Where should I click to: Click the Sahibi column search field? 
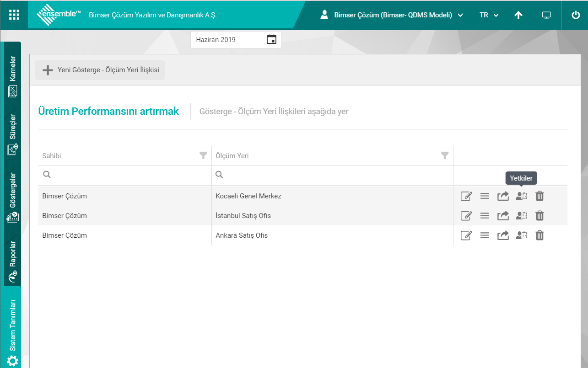tap(128, 175)
